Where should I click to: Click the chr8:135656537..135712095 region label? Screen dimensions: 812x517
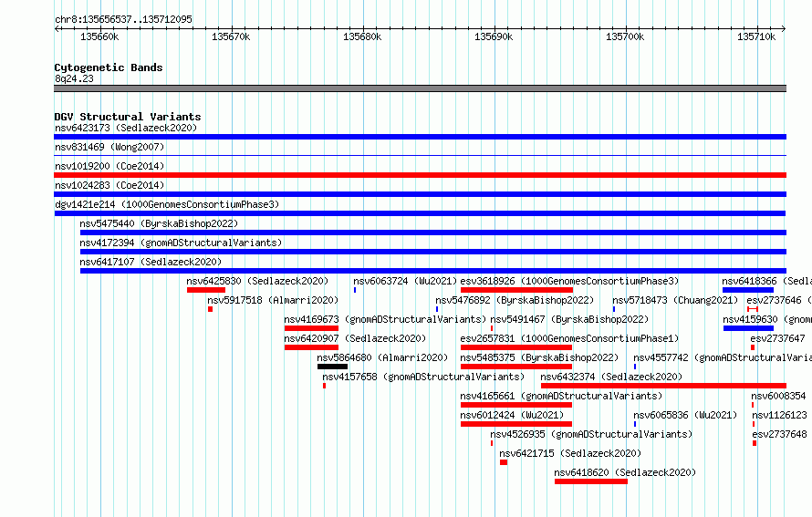click(x=123, y=19)
